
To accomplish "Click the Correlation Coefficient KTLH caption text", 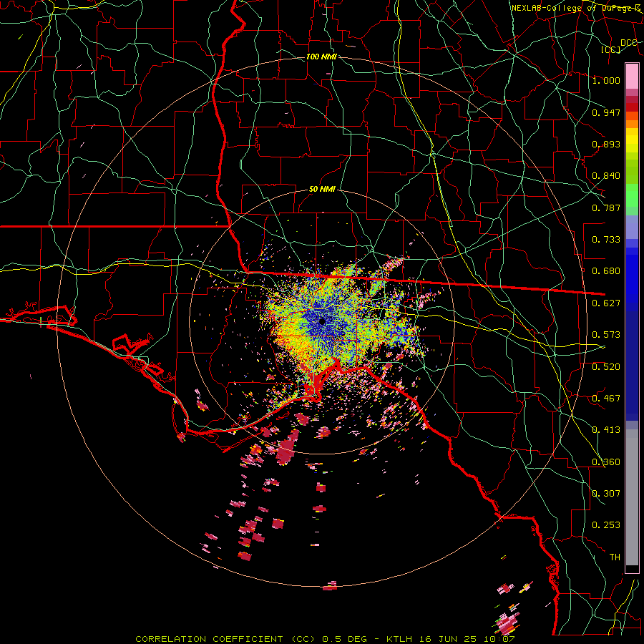I will pyautogui.click(x=325, y=639).
